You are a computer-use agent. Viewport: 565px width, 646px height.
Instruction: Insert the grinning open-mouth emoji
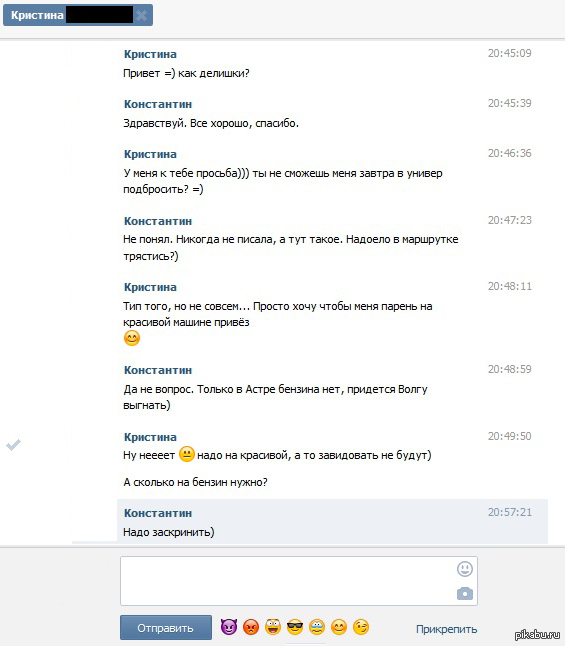pos(273,627)
